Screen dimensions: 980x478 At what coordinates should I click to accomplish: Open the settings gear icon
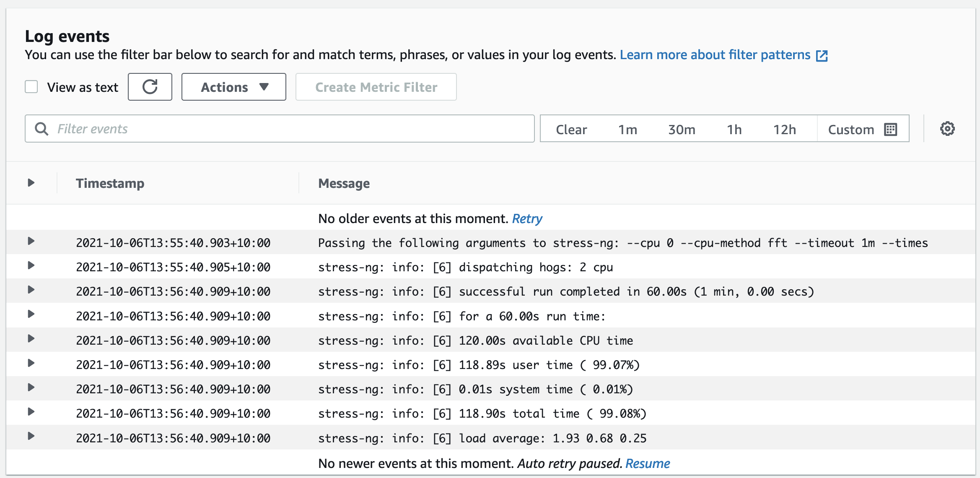pos(947,129)
